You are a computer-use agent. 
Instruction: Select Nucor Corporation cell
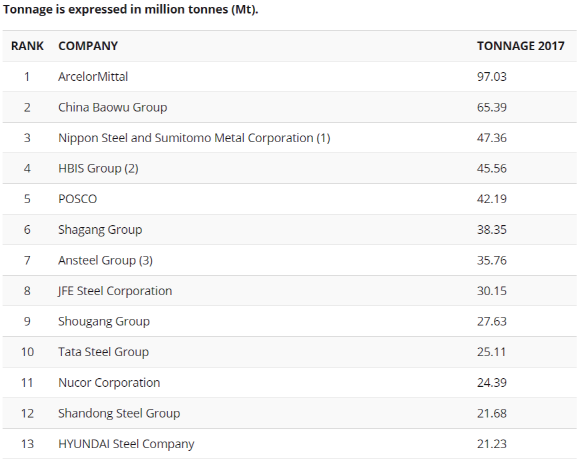109,382
